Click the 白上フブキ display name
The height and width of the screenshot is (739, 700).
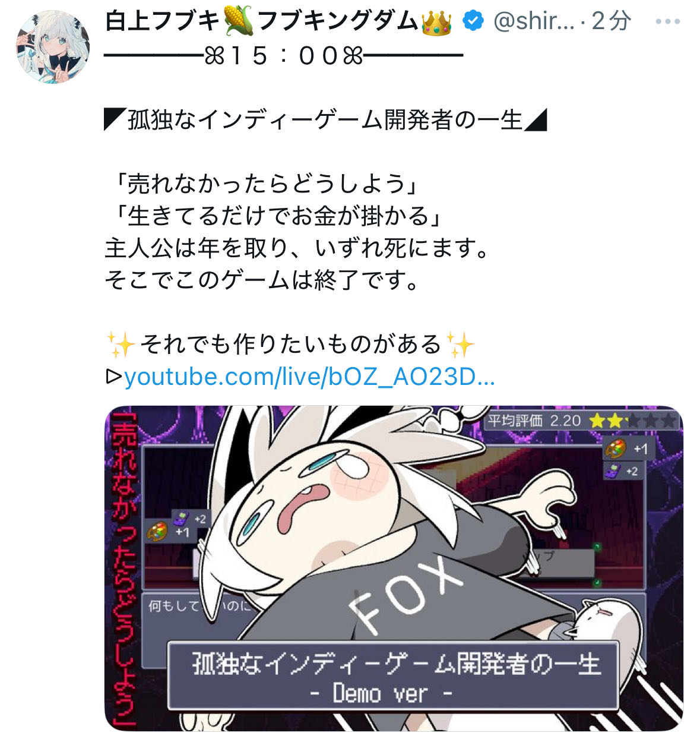click(x=163, y=22)
